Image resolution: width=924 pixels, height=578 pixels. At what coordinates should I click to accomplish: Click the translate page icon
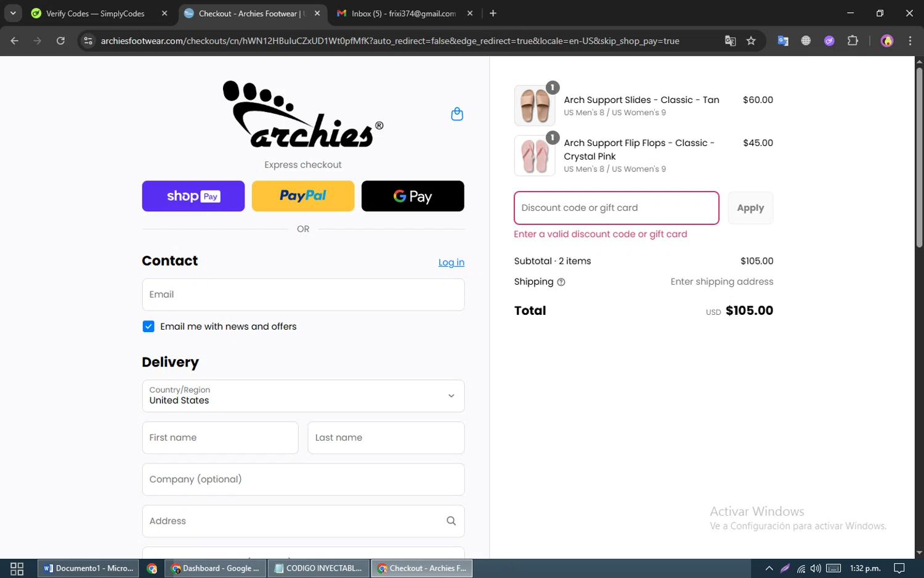click(730, 41)
